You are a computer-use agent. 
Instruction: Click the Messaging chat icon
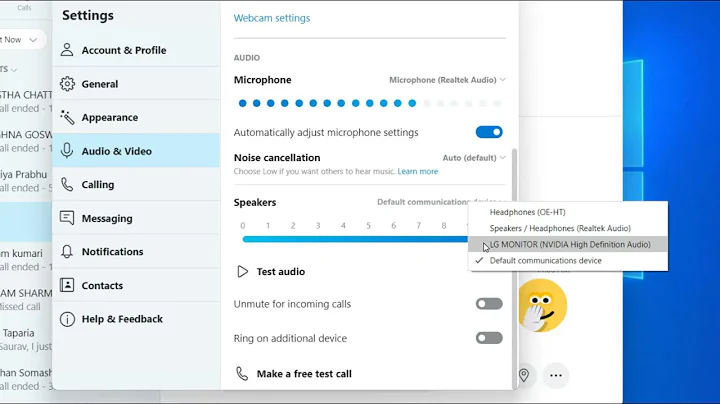(67, 218)
